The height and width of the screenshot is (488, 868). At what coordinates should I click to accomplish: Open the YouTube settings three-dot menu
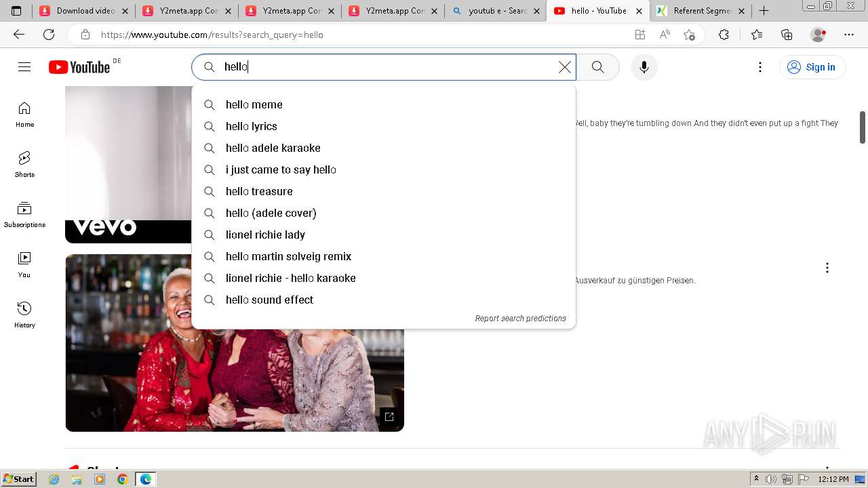click(760, 66)
